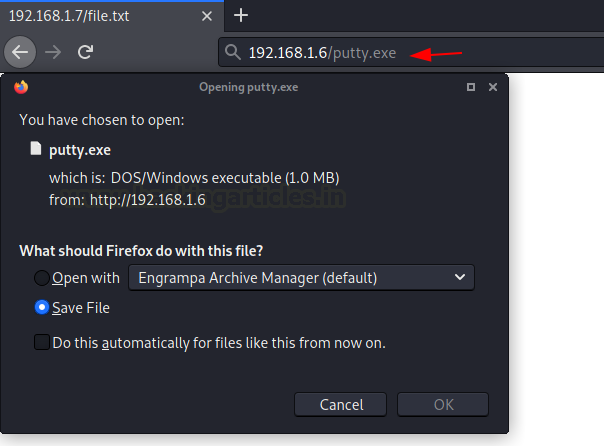Click the 'DOS/Windows executable (1.0 MB)' text

coord(225,178)
